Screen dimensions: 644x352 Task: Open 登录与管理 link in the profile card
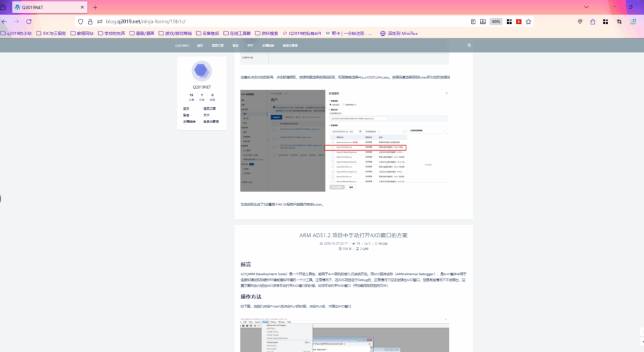click(211, 122)
